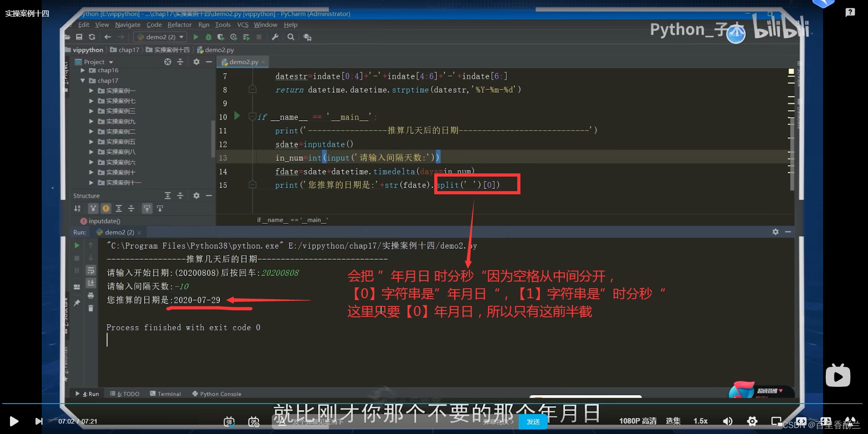Play the video with player play button
The width and height of the screenshot is (868, 434).
(14, 421)
